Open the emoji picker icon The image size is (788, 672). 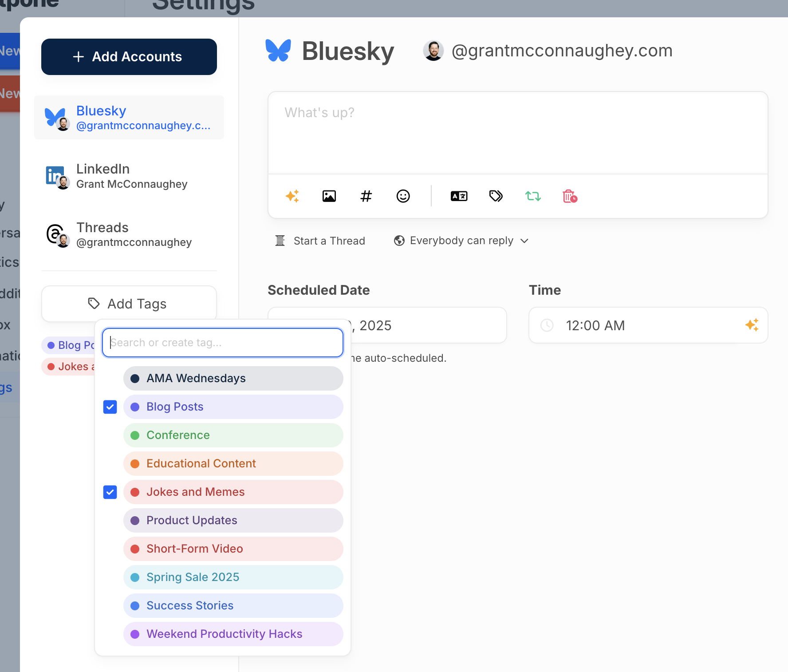point(403,196)
